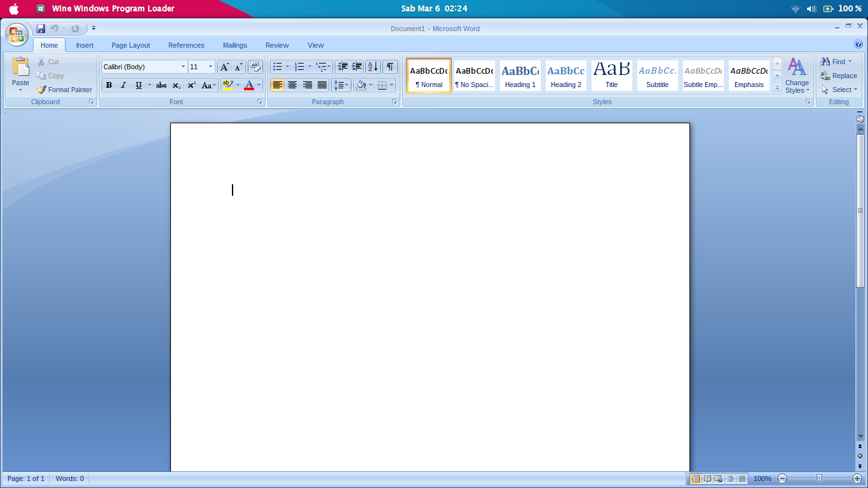The image size is (868, 488).
Task: Shrink font size with the small A icon
Action: (238, 67)
